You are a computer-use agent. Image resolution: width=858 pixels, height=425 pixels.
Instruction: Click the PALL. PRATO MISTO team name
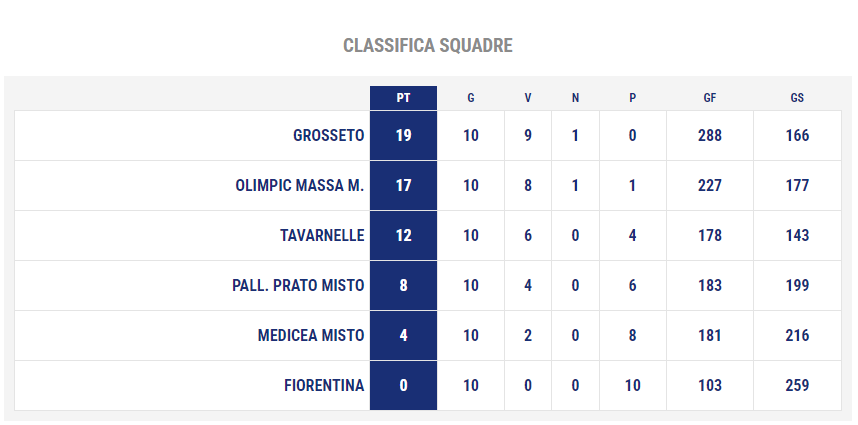(x=298, y=286)
